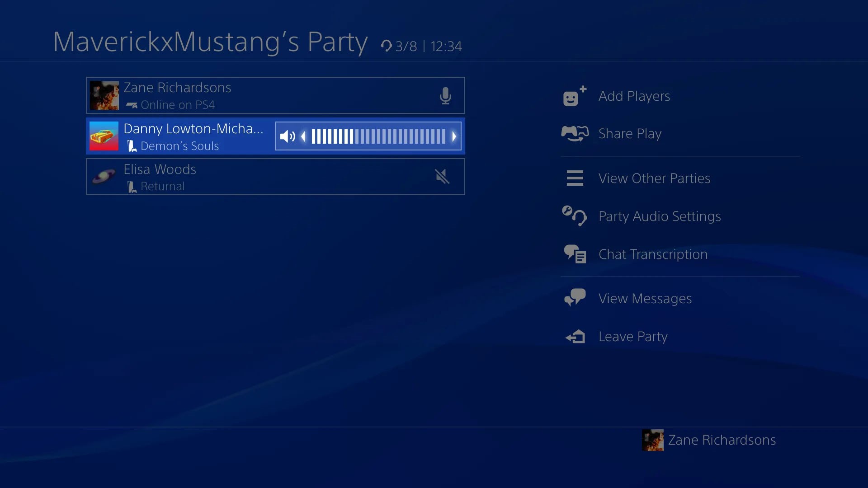Expand party lock indicator
Image resolution: width=868 pixels, height=488 pixels.
pyautogui.click(x=387, y=46)
